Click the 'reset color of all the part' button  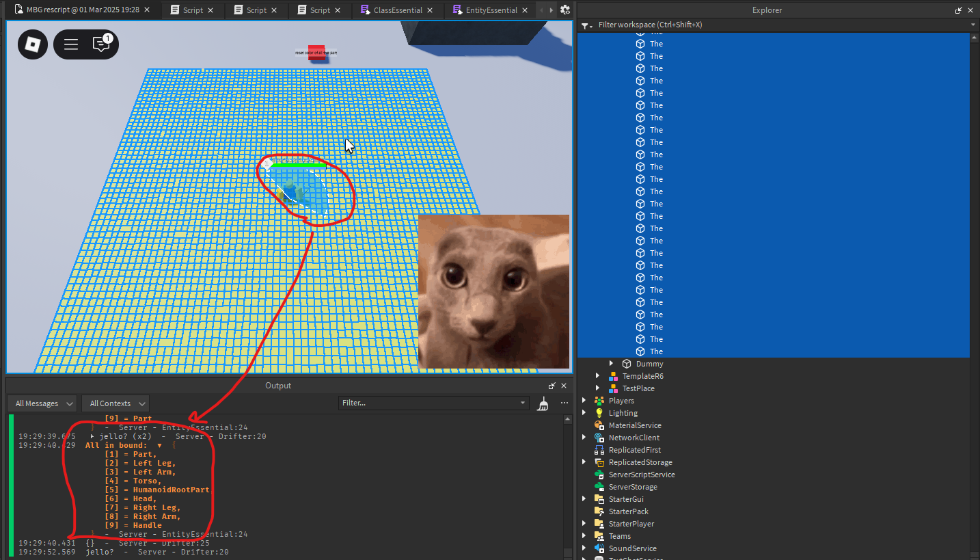click(316, 53)
